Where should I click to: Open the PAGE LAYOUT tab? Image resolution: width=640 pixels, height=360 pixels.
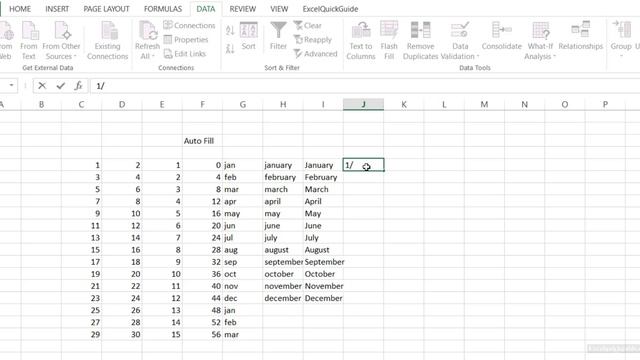106,9
